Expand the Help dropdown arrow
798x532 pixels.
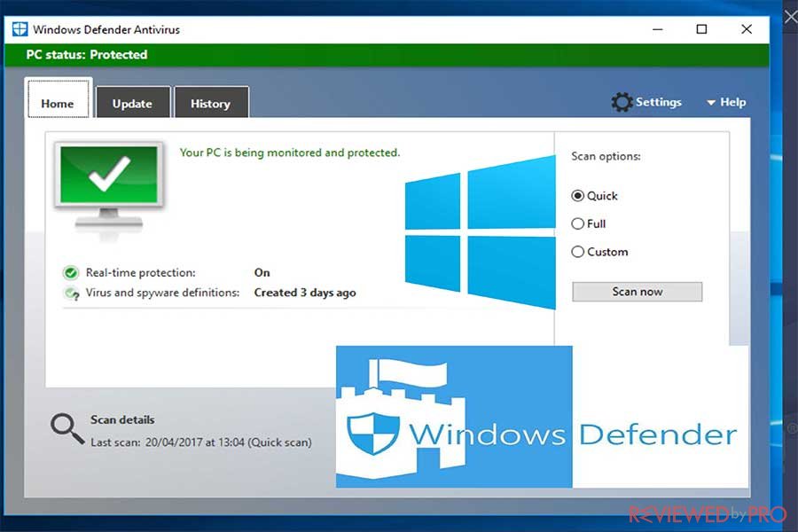coord(711,103)
